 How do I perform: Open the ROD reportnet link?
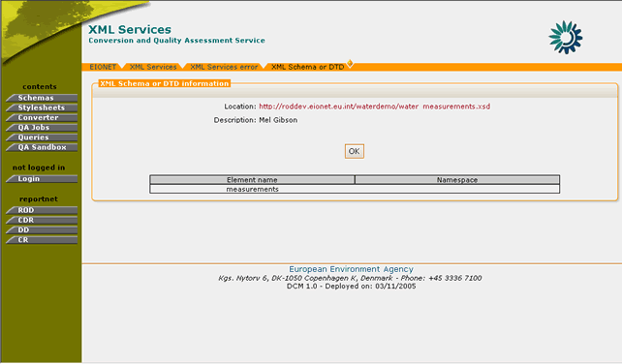[42, 210]
